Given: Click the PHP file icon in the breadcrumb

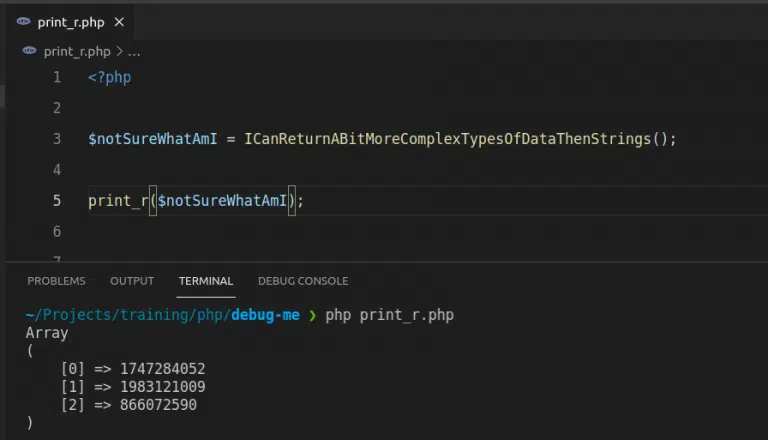Looking at the screenshot, I should (x=29, y=50).
